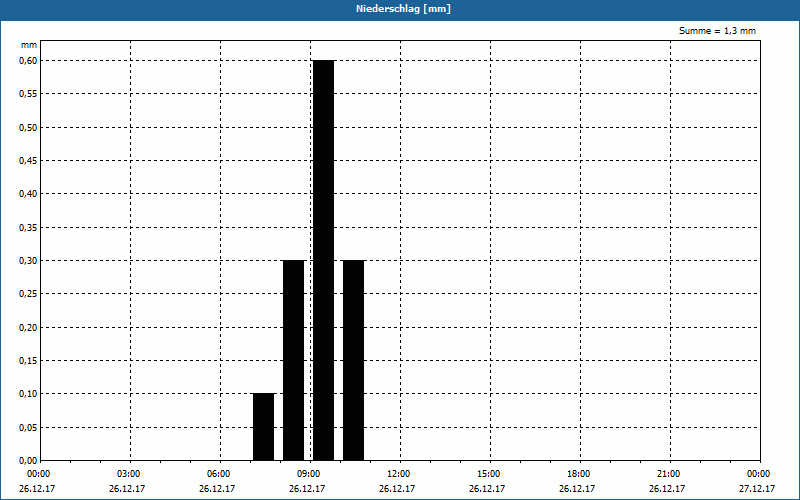
Task: Click the 0,60 y-axis value
Action: [28, 61]
